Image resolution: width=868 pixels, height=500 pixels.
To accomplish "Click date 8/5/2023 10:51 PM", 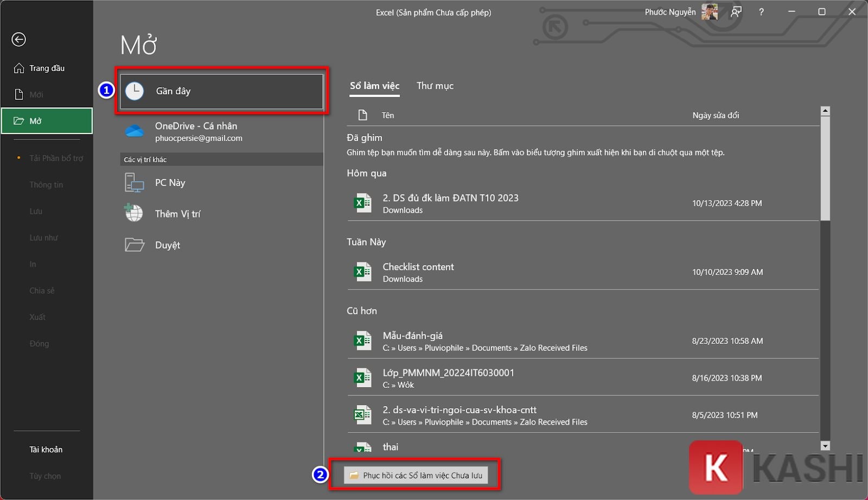I will pos(725,415).
